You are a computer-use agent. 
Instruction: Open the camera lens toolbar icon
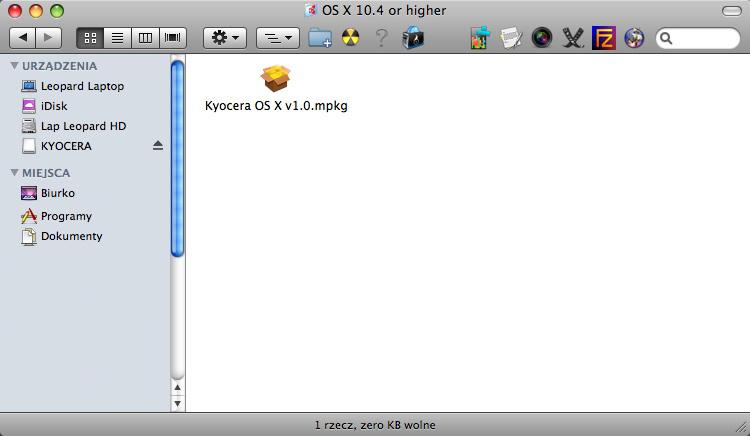tap(541, 38)
